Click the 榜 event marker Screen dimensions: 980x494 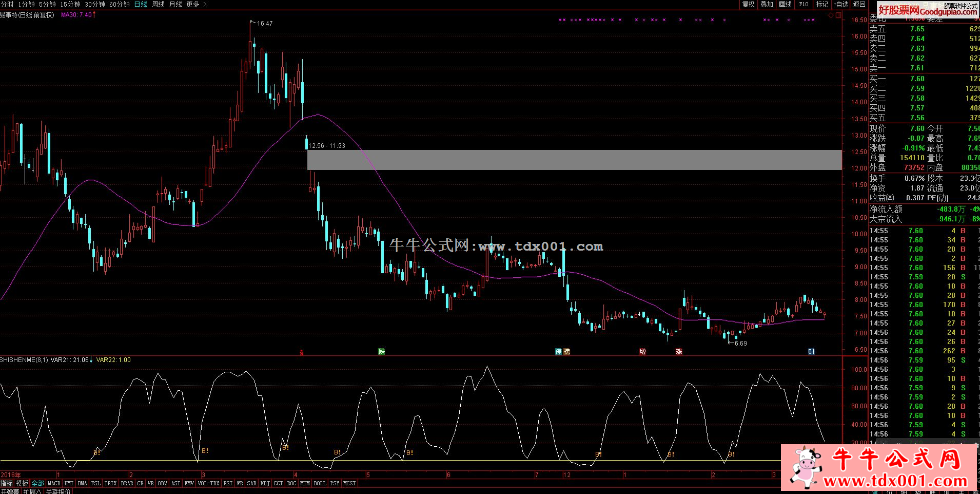coord(566,352)
